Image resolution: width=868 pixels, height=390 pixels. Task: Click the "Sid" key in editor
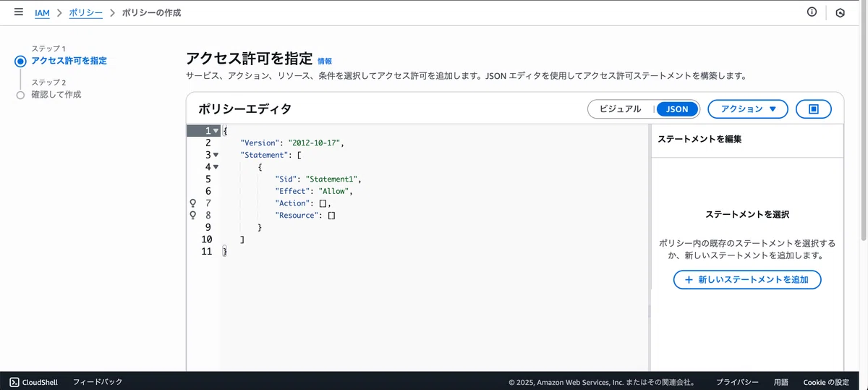tap(286, 179)
